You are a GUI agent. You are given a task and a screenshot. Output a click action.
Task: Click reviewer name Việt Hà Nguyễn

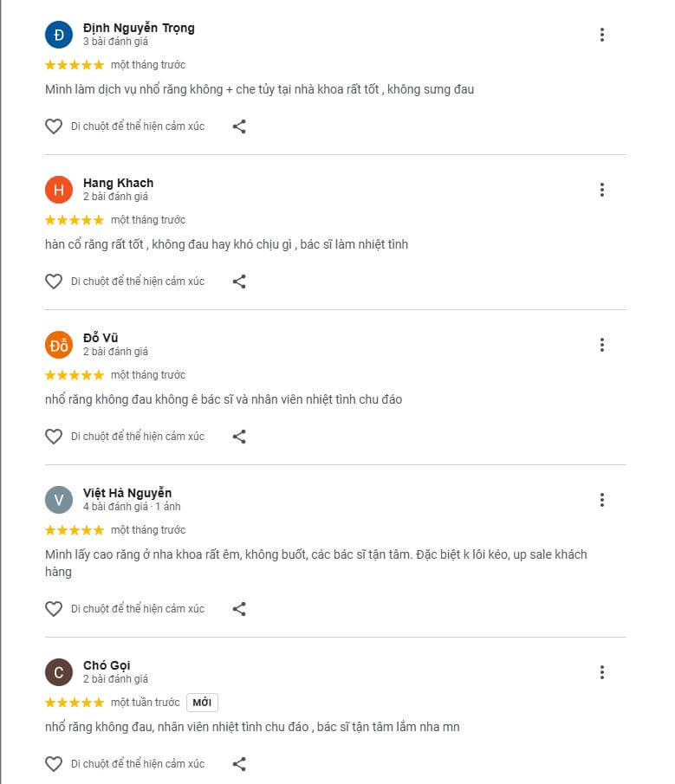click(127, 493)
